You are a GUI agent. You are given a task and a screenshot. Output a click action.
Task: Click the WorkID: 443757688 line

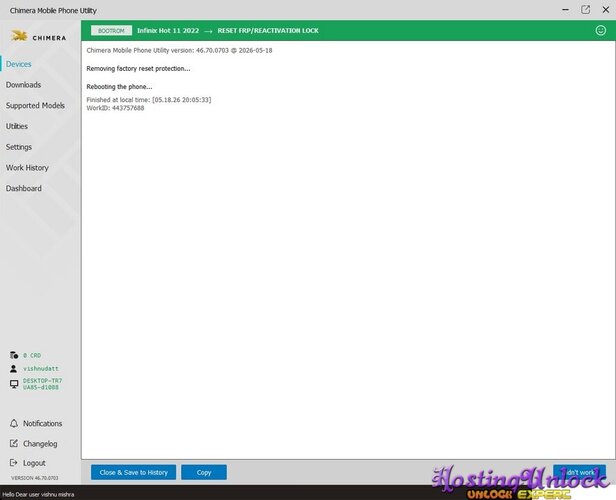(115, 108)
